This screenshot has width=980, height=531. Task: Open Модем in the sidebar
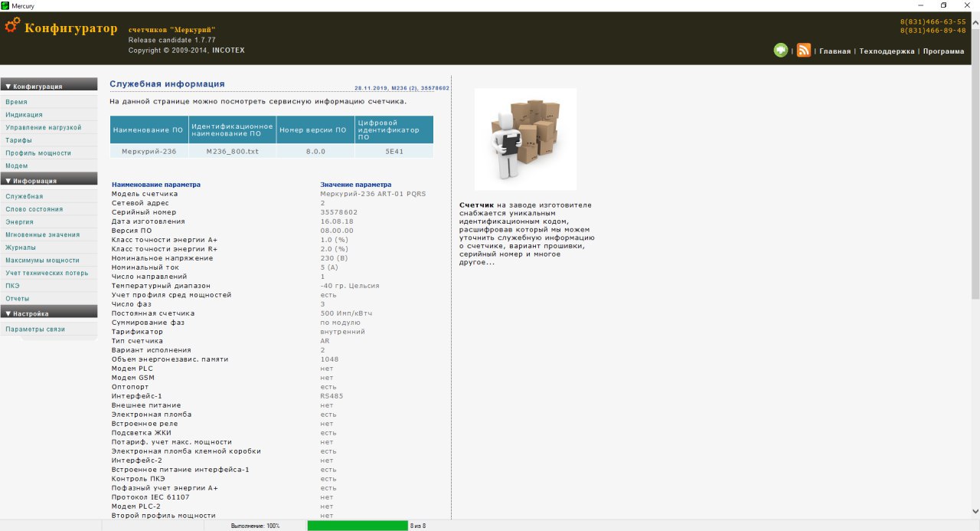click(16, 166)
